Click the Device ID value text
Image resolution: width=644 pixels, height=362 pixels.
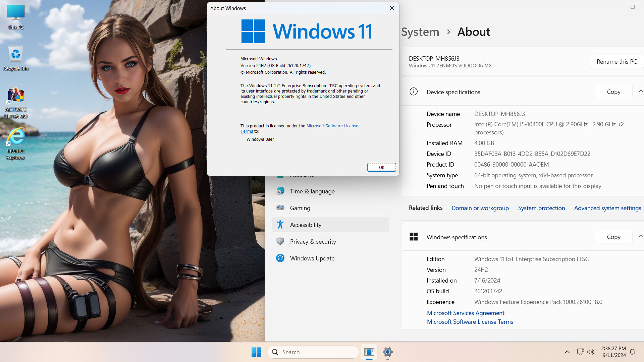click(x=532, y=154)
